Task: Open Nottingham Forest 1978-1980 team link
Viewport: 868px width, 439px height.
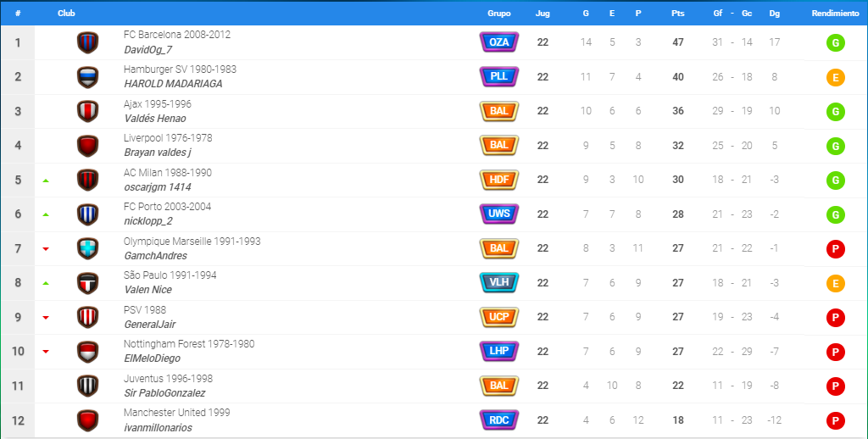Action: click(189, 344)
